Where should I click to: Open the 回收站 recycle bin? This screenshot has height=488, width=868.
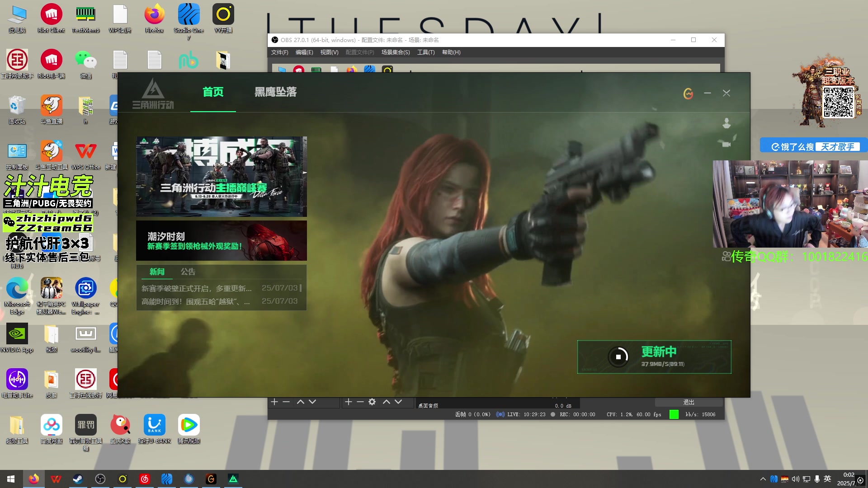point(17,110)
